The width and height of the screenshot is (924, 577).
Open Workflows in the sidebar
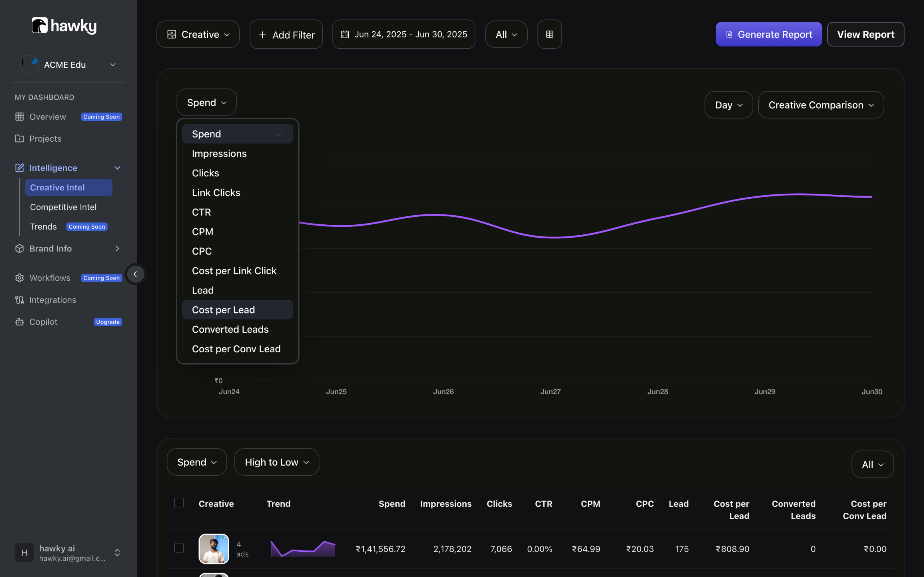pos(50,278)
